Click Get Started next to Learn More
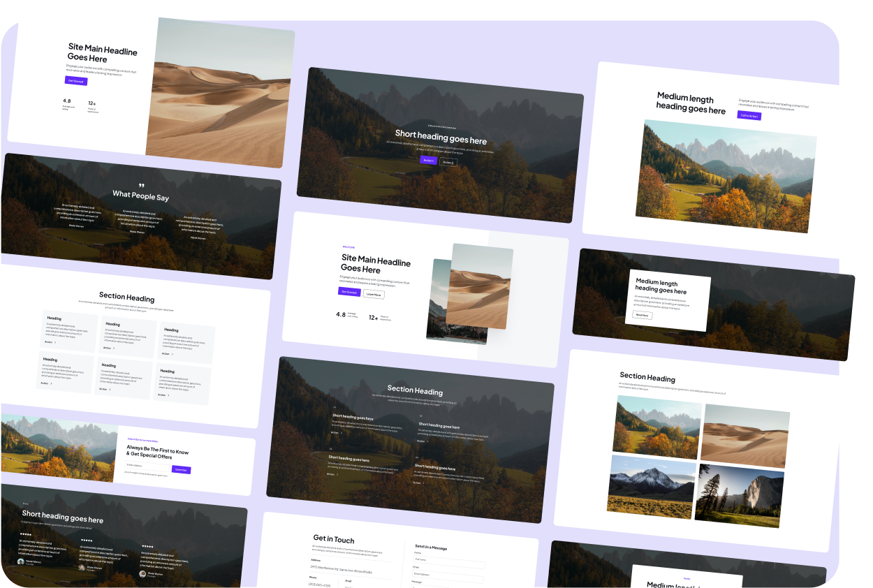 pyautogui.click(x=349, y=292)
